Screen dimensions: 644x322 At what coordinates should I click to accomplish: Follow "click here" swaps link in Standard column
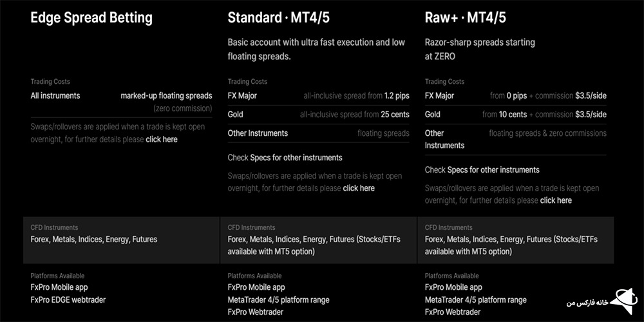tap(359, 188)
